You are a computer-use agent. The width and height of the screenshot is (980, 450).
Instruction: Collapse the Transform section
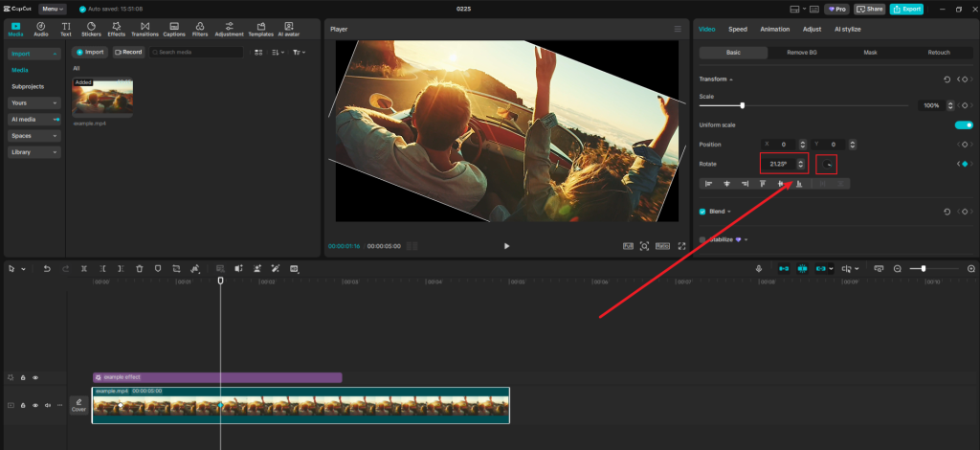pos(731,79)
